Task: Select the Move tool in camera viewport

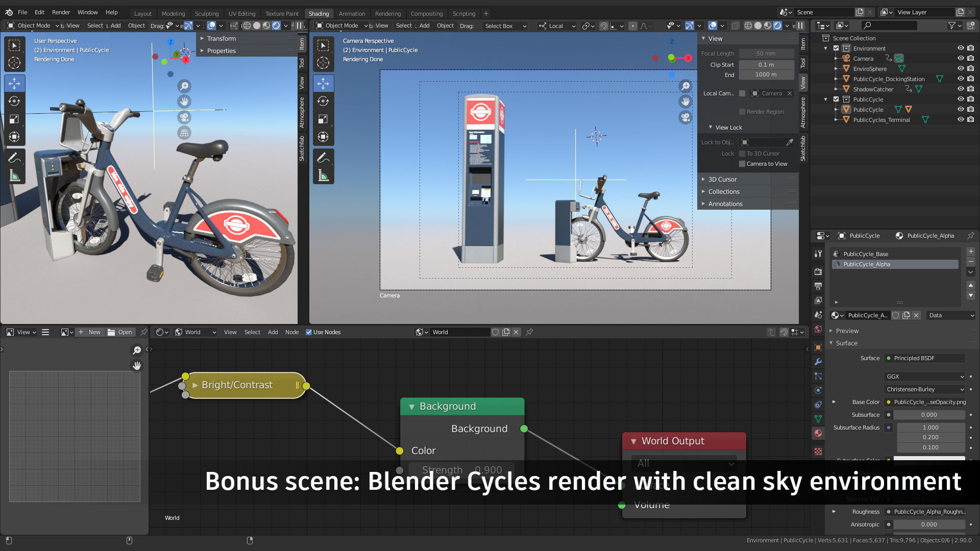Action: coord(323,83)
